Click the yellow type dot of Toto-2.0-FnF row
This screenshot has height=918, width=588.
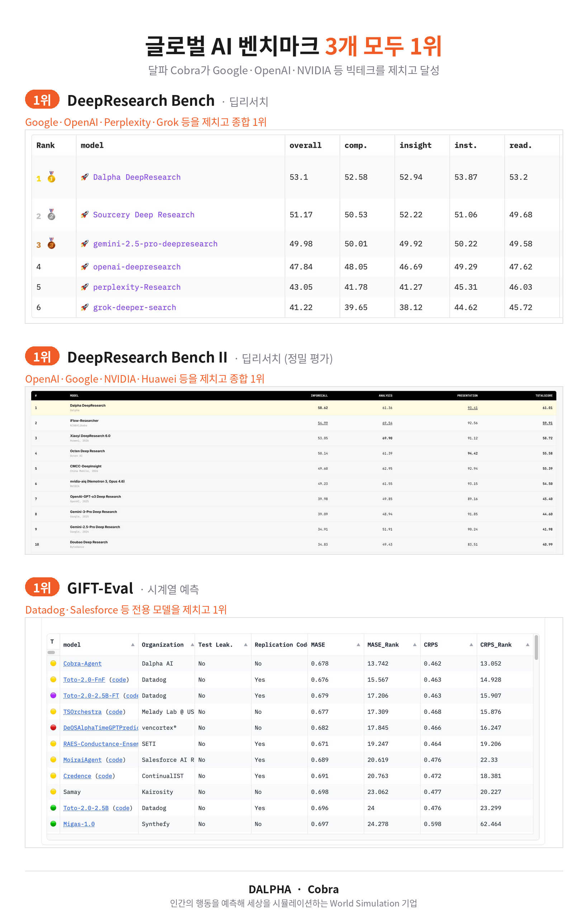point(53,679)
